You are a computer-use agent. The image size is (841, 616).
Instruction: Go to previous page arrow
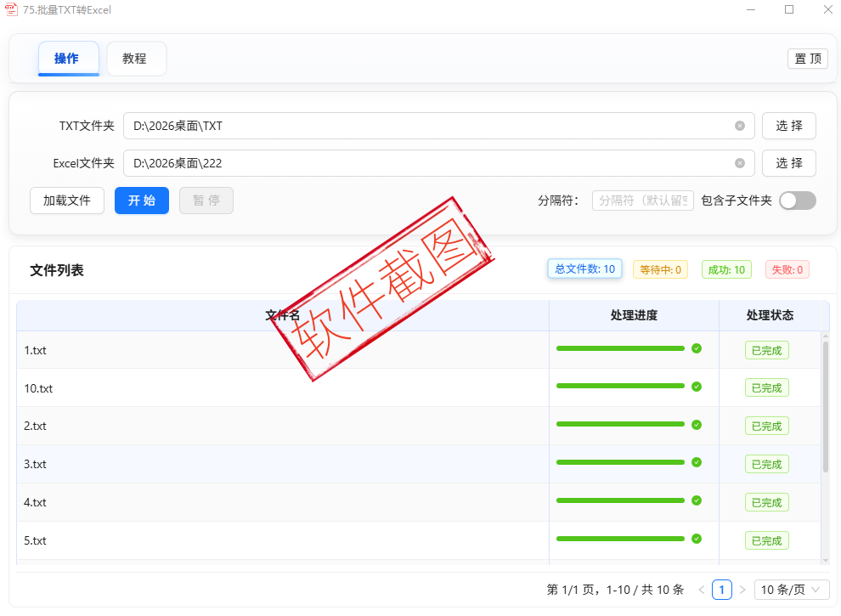(702, 590)
